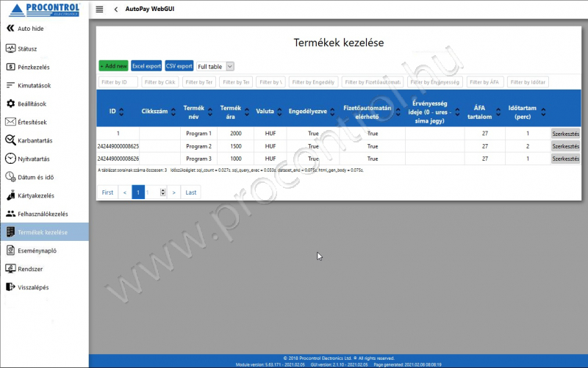The width and height of the screenshot is (588, 368).
Task: Click the Program 2 name cell
Action: 198,146
